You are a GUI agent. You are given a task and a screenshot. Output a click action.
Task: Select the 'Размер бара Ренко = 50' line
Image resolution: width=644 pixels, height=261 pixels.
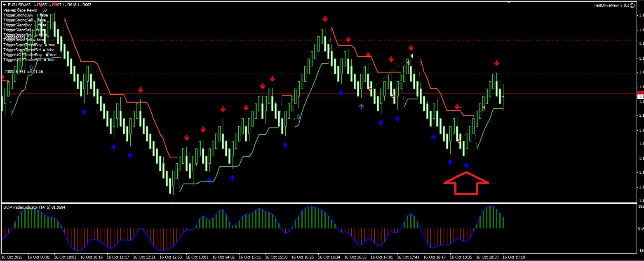coord(24,10)
